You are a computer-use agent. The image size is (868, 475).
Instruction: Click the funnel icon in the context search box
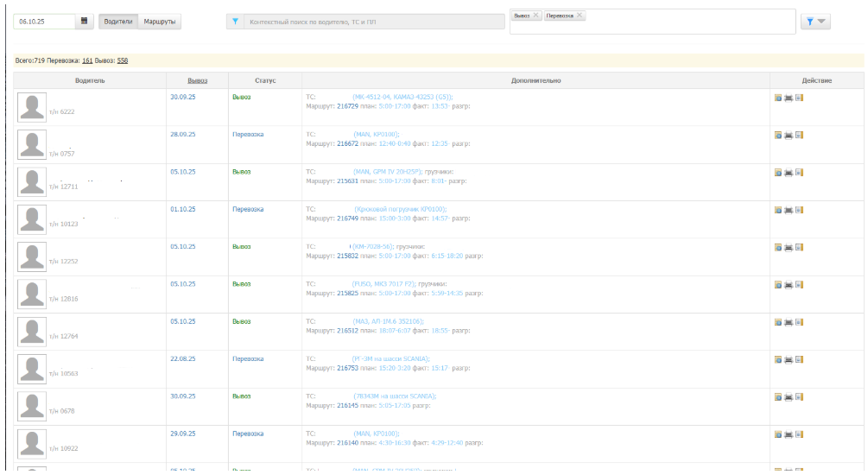pyautogui.click(x=235, y=22)
